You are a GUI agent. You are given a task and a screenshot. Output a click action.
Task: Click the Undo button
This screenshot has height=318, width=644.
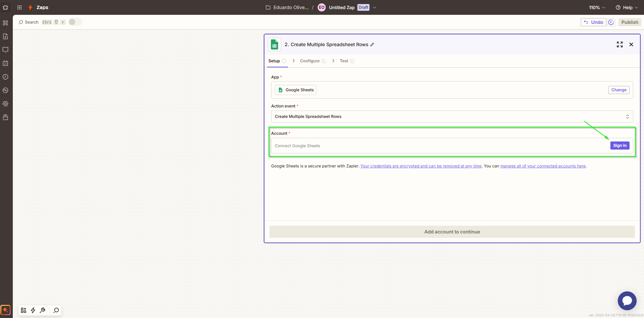pyautogui.click(x=593, y=22)
